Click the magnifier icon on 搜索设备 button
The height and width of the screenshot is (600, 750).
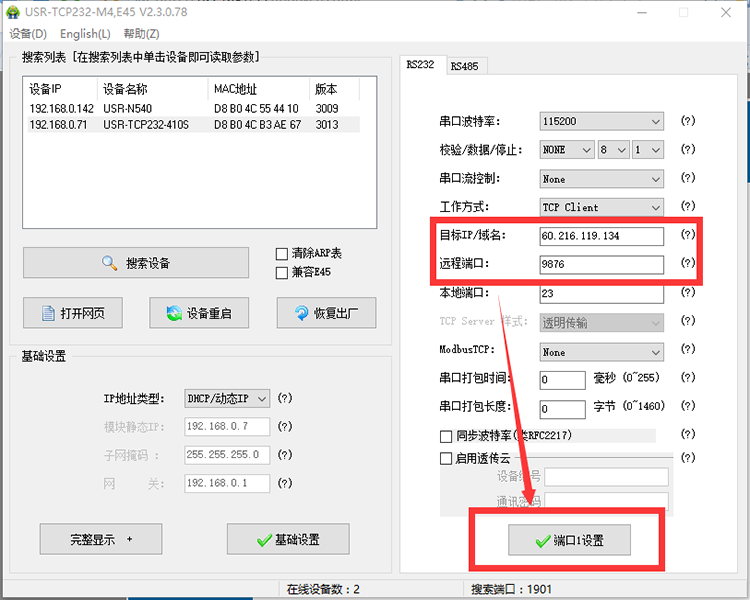[109, 263]
